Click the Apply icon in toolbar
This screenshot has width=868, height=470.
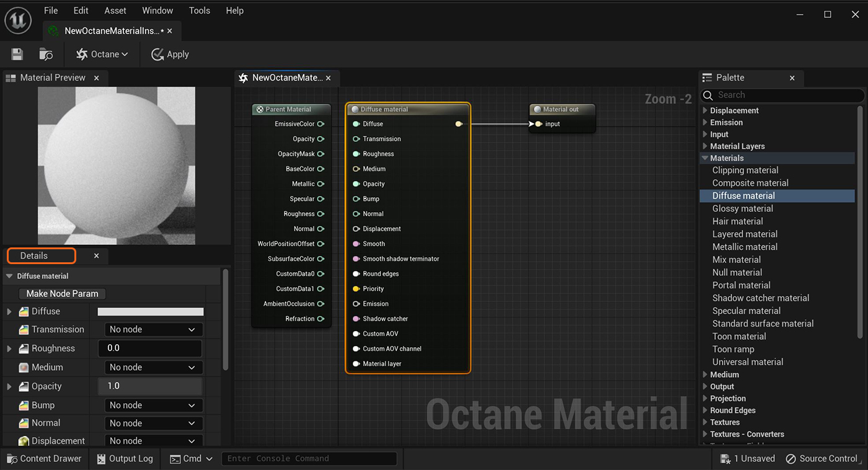pyautogui.click(x=157, y=55)
